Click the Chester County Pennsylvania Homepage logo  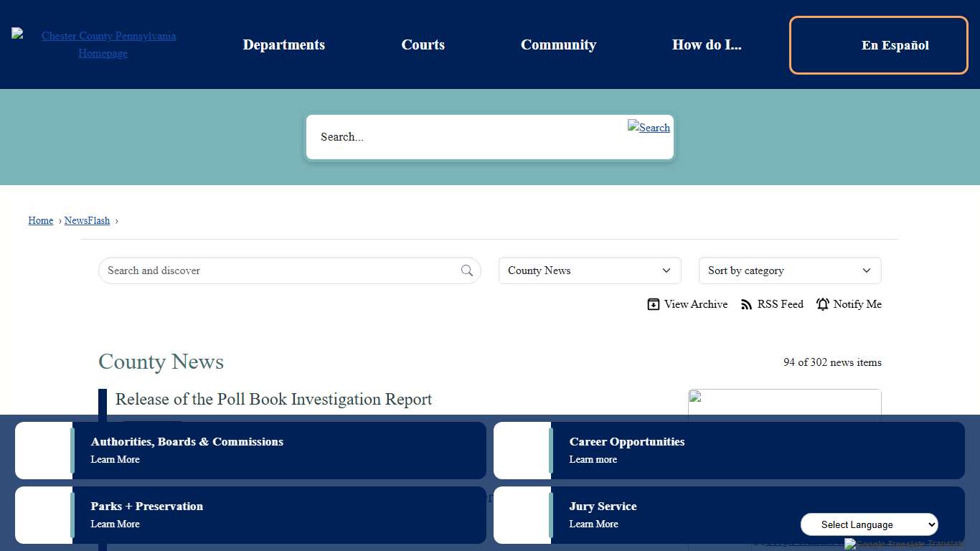103,44
